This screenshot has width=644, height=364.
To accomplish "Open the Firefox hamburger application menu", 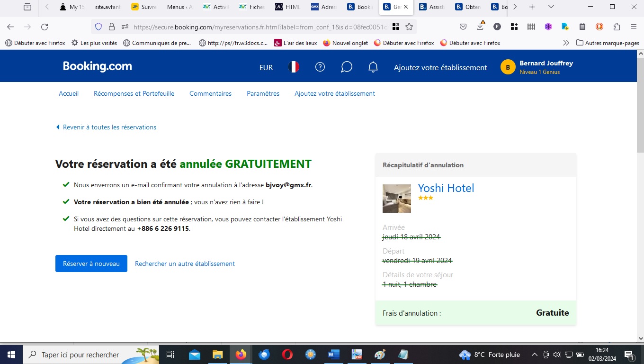I will pos(634,27).
